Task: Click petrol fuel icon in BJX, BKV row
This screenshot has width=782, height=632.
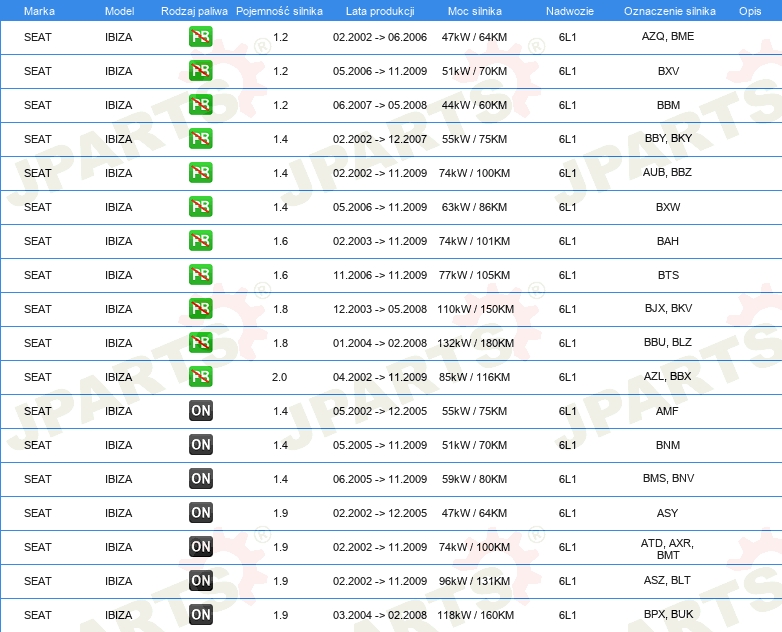Action: point(200,308)
